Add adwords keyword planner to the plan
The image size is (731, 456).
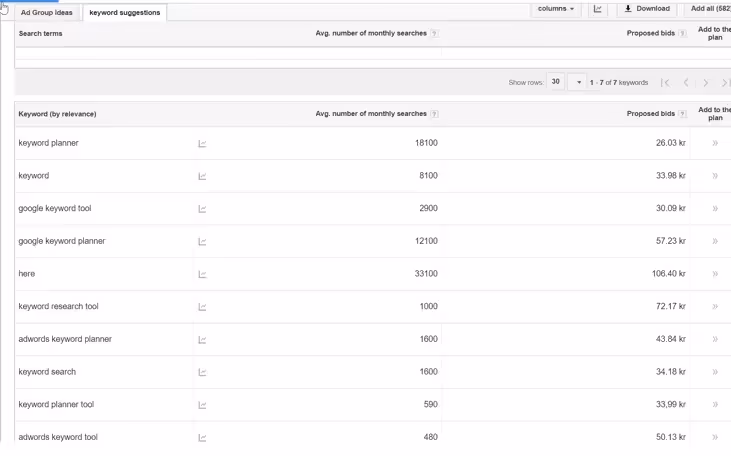715,339
